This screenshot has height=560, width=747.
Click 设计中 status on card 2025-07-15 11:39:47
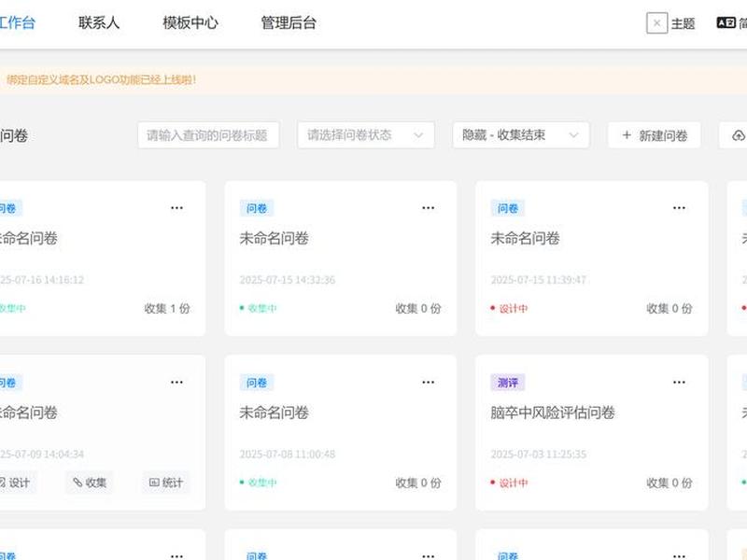coord(509,309)
